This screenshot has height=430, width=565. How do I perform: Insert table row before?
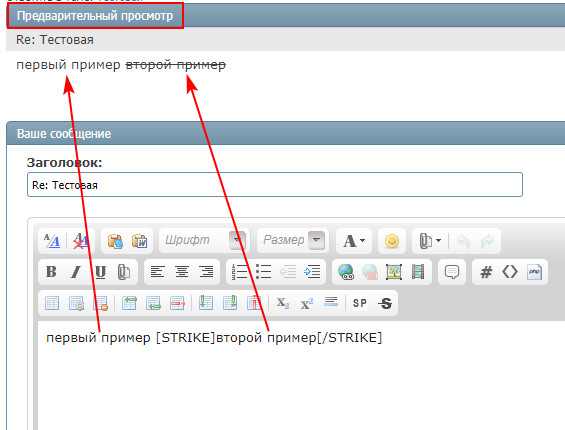pos(129,303)
